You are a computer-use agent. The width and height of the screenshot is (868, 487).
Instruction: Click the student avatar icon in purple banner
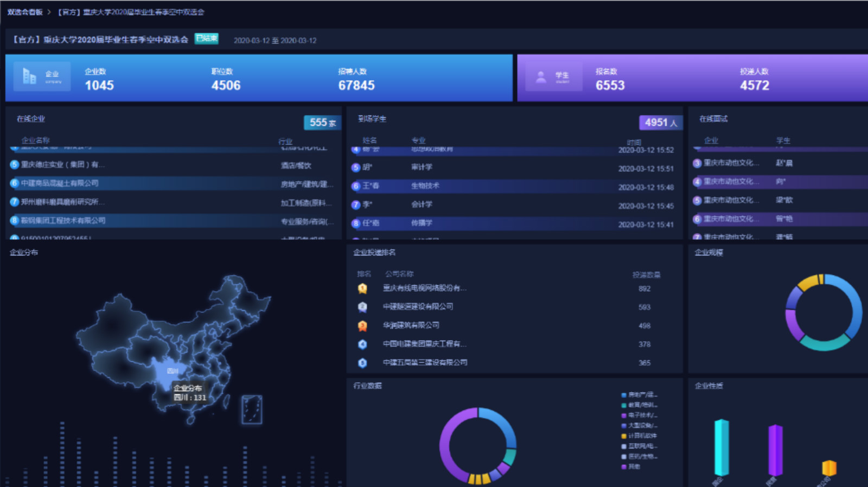[x=541, y=77]
